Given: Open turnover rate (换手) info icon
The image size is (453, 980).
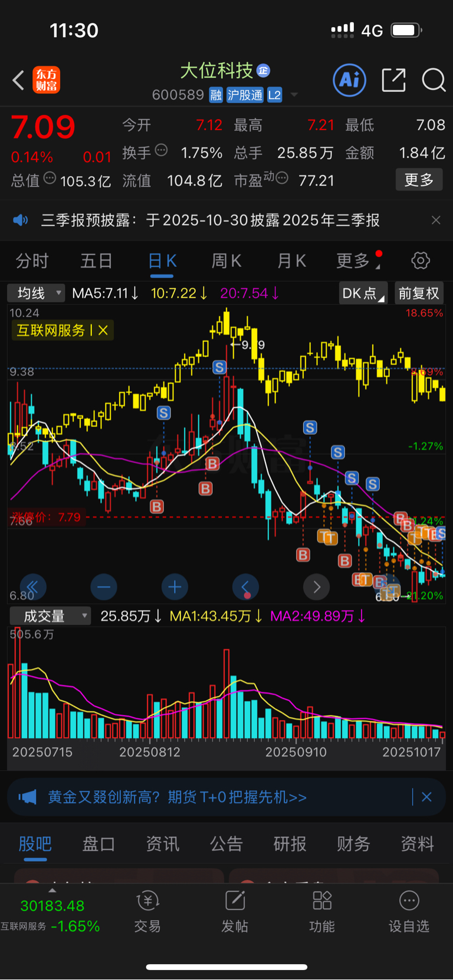Looking at the screenshot, I should 161,150.
